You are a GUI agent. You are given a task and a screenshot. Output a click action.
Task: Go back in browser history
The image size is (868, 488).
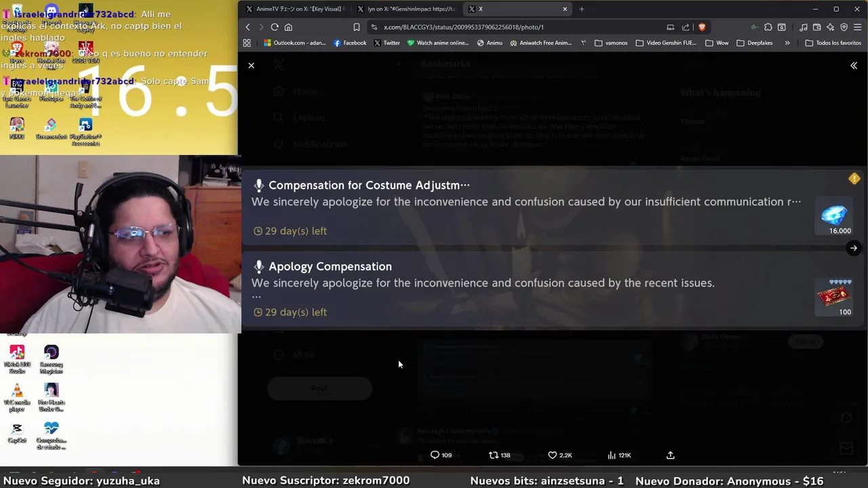[x=248, y=27]
